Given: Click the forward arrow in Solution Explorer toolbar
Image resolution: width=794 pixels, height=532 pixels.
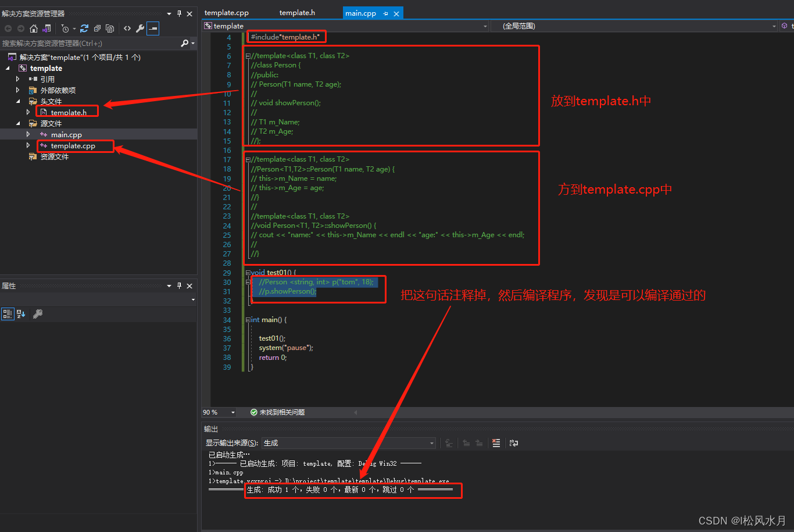Looking at the screenshot, I should [20, 28].
